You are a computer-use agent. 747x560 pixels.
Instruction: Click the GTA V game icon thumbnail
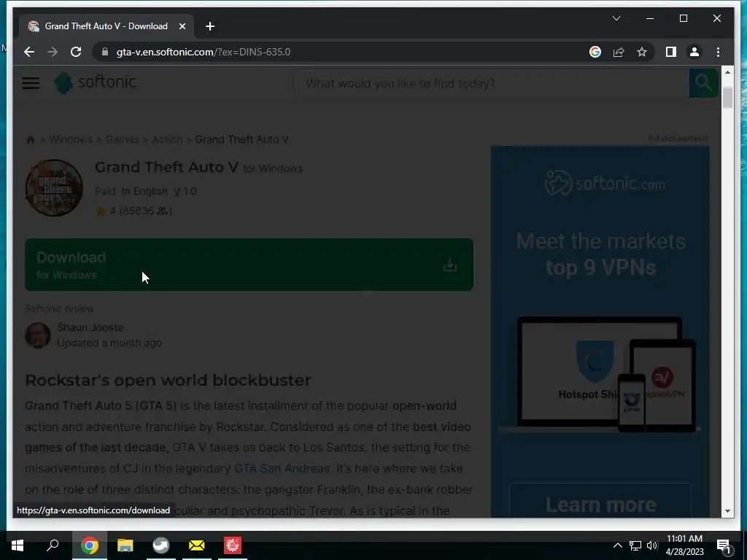point(54,187)
